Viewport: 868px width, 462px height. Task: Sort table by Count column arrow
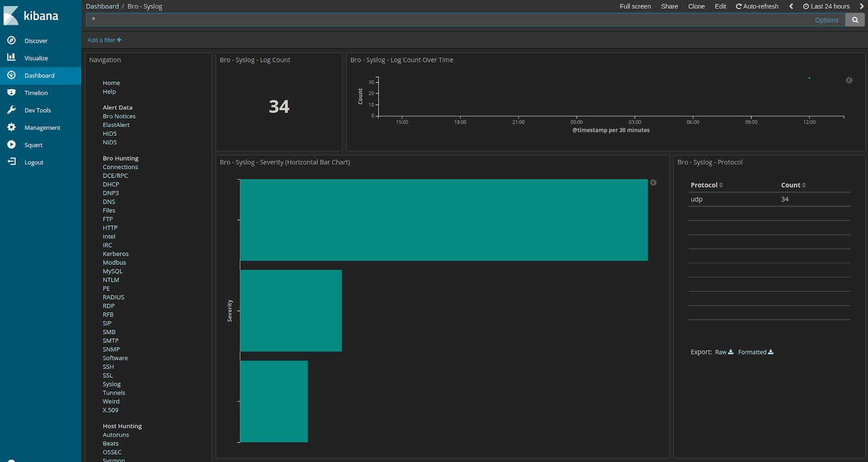804,185
